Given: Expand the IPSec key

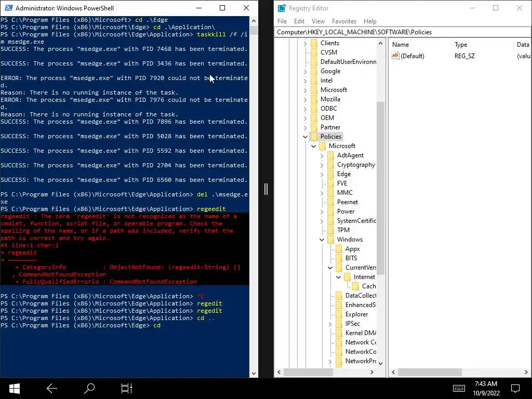Looking at the screenshot, I should (x=330, y=324).
